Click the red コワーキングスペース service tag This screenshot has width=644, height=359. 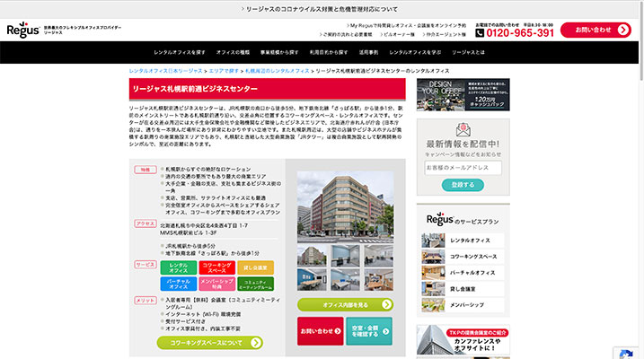click(x=216, y=268)
